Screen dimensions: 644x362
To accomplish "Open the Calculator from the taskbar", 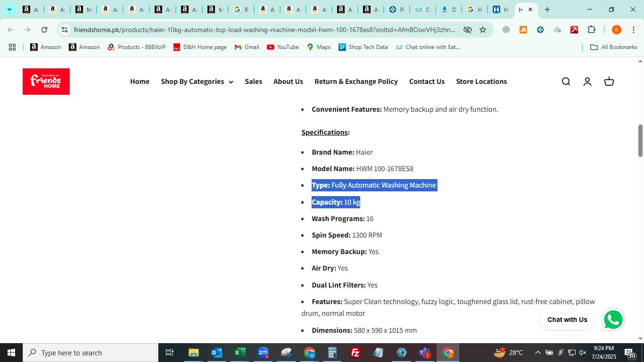I will coord(332,353).
